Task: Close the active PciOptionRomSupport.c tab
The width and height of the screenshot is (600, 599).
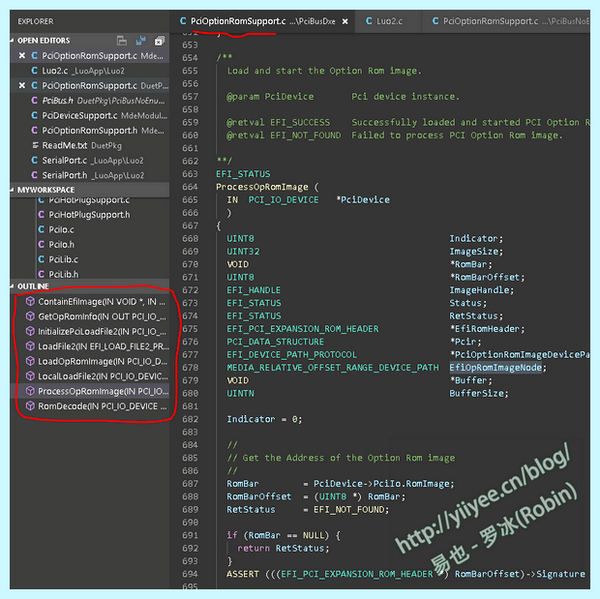Action: 345,21
